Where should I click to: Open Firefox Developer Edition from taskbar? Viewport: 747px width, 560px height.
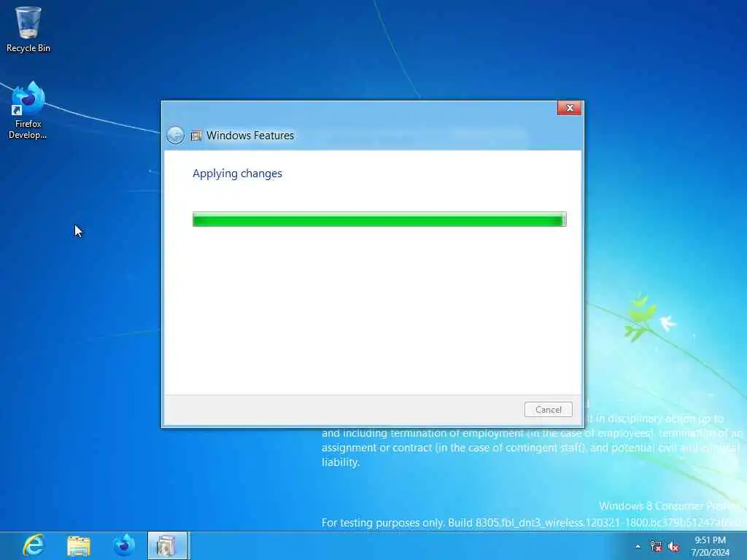[124, 545]
